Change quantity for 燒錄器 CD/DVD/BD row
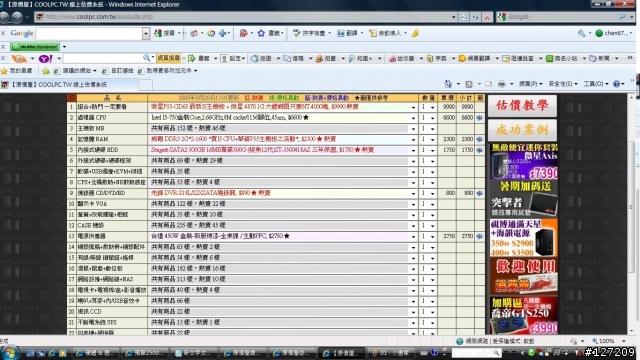640x360 pixels. point(428,193)
